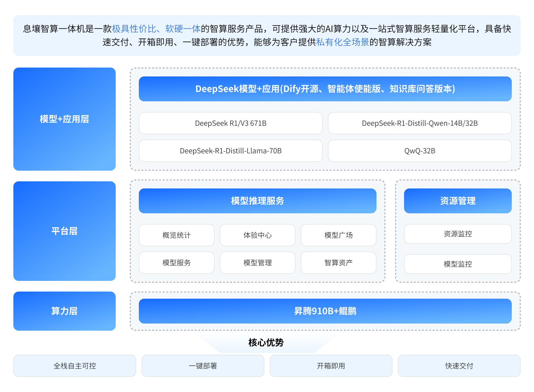
Task: Select the 智算资产 box
Action: tap(338, 263)
